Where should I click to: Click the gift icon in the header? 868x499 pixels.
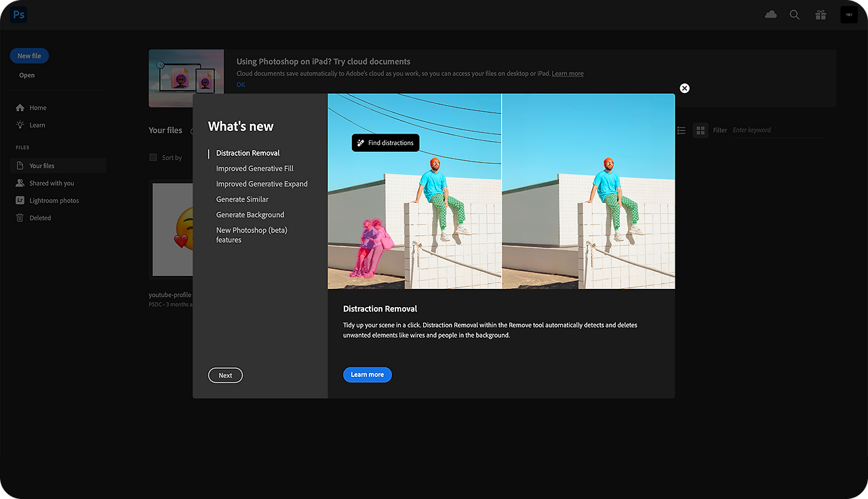click(821, 15)
